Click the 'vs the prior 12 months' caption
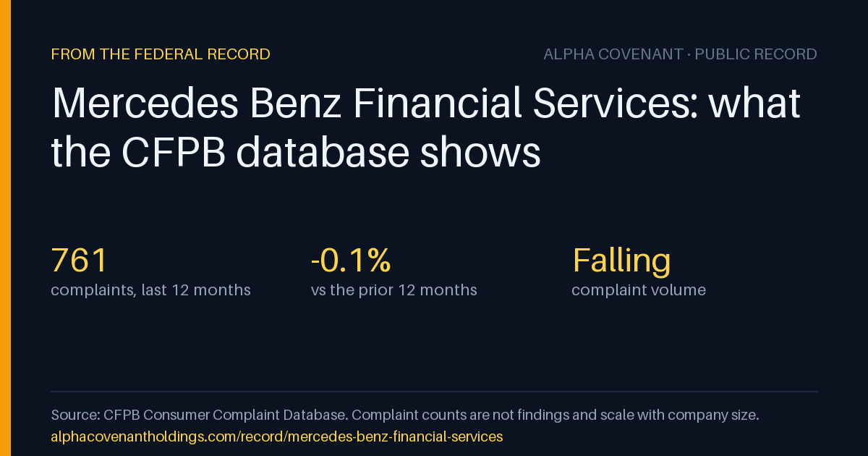Viewport: 868px width, 456px height. (394, 290)
